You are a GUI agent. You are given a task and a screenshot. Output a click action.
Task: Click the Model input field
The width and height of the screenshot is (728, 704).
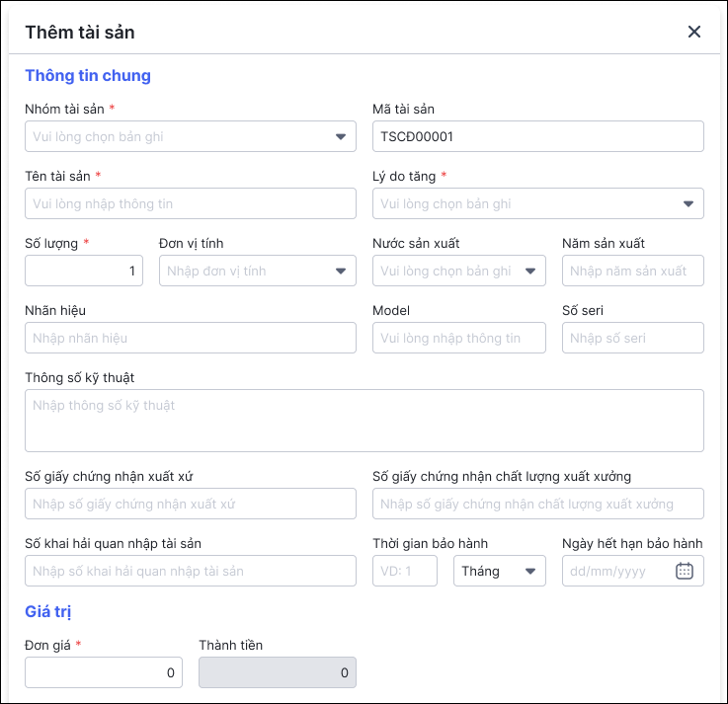coord(458,338)
